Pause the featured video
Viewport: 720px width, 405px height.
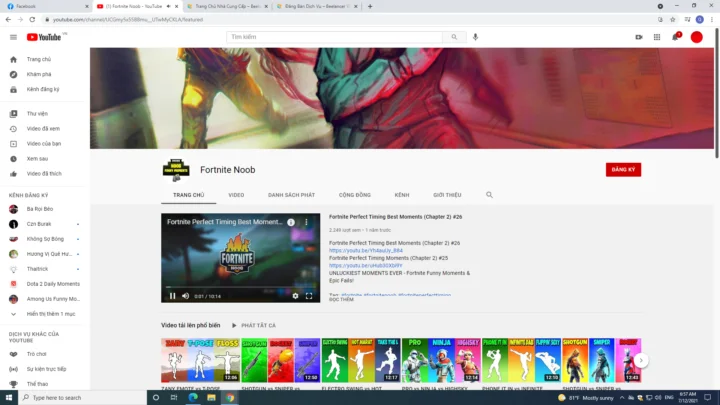[173, 296]
